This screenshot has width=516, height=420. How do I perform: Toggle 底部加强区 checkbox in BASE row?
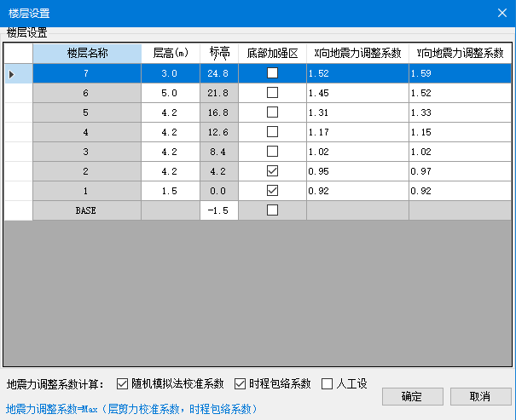272,210
